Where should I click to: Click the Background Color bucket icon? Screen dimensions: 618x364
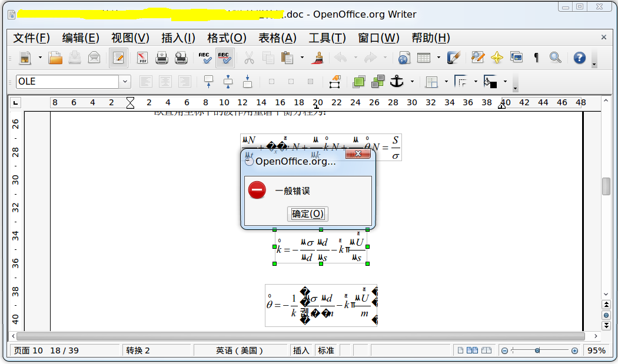click(x=490, y=82)
